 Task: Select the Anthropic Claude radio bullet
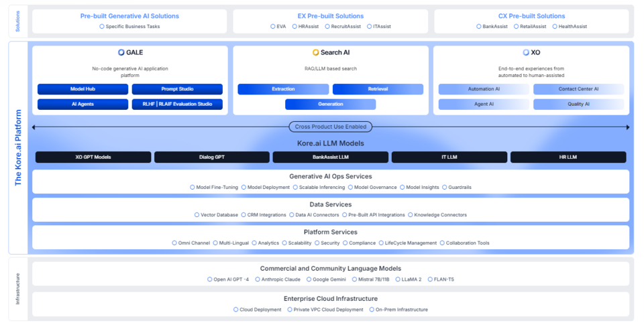tap(258, 279)
